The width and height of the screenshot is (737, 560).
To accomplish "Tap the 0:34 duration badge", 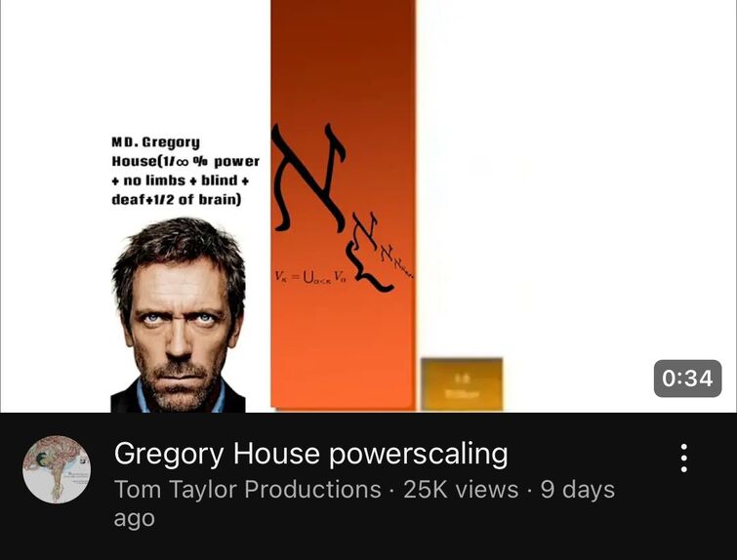I will (x=687, y=379).
